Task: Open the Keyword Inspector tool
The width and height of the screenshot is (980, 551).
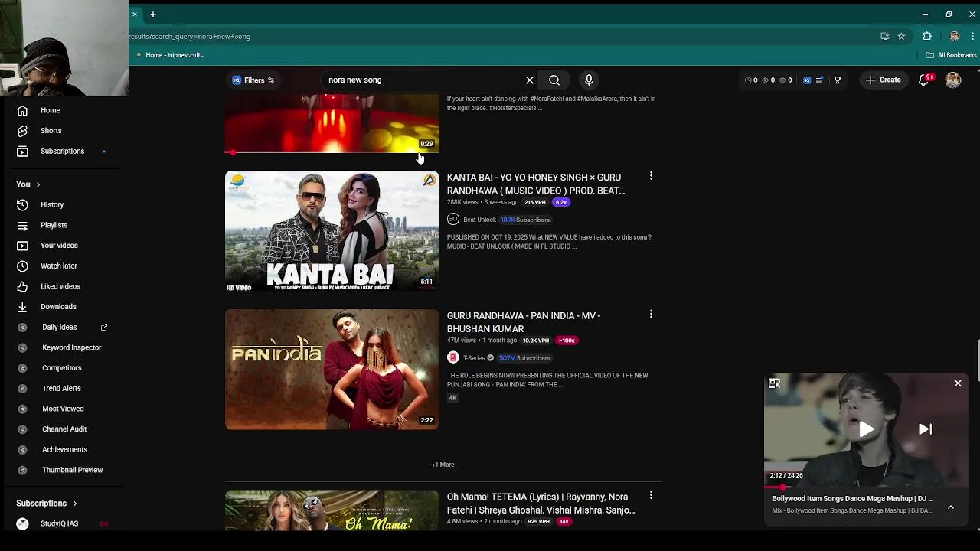Action: [71, 347]
